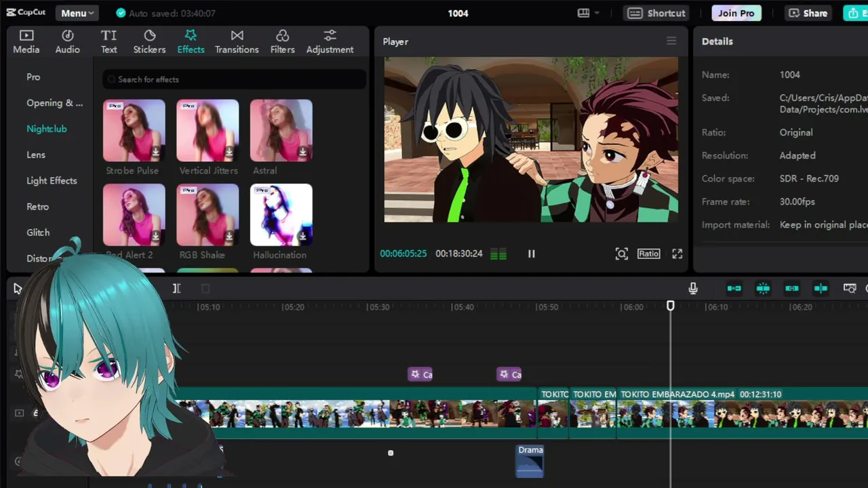Select the Pro effects category
Screen dimensions: 868x488
pyautogui.click(x=33, y=77)
